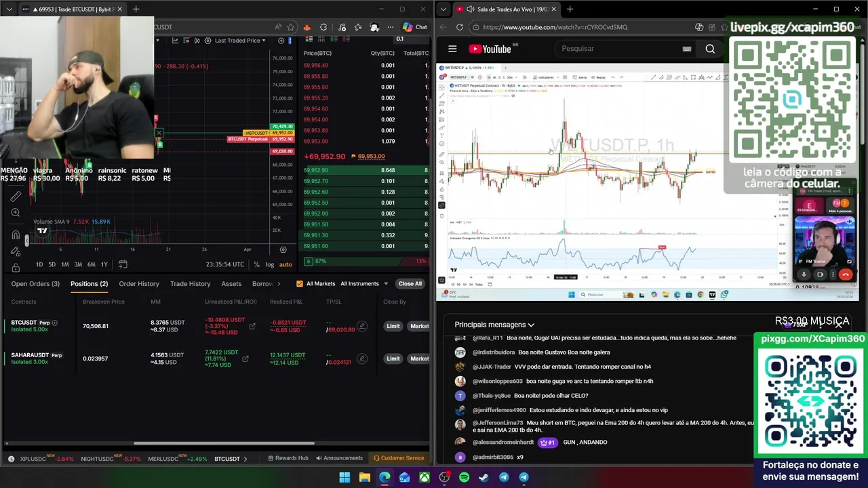Select the Sala de Trades Ao Vivo browser tab
The image size is (868, 488).
click(505, 9)
